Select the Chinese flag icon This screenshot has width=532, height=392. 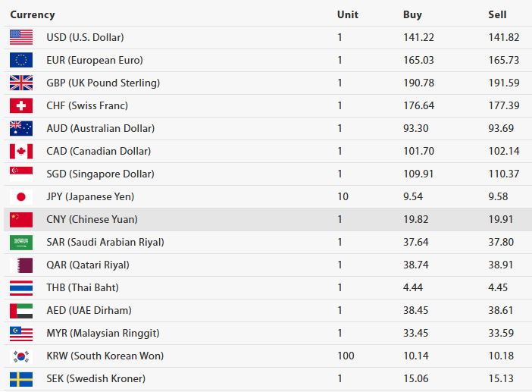[x=21, y=219]
